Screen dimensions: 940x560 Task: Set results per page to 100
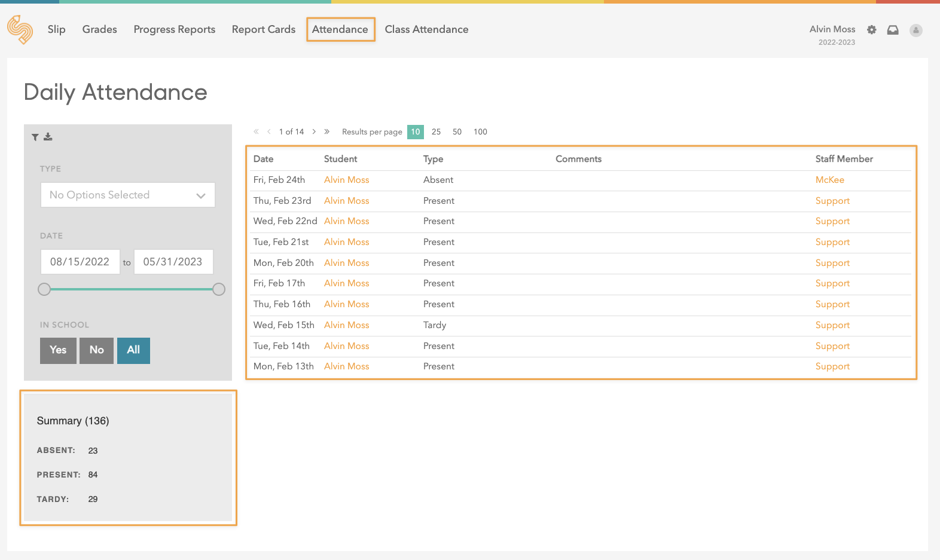pyautogui.click(x=480, y=132)
